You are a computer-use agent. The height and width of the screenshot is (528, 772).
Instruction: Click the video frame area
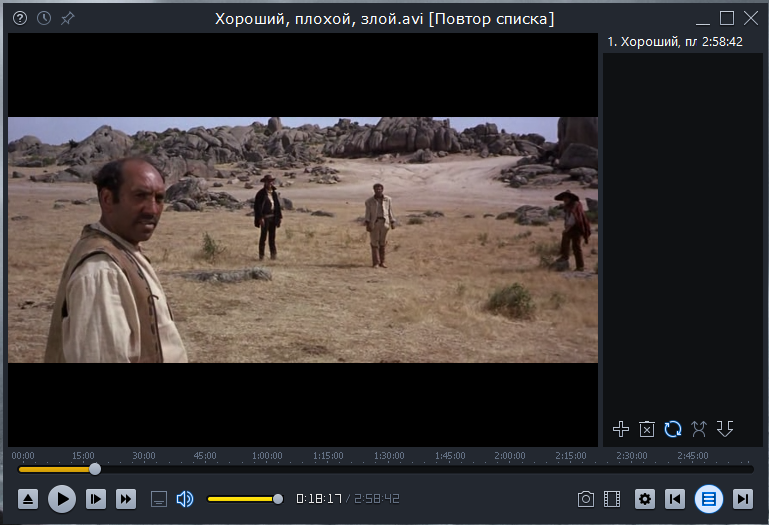pos(303,240)
